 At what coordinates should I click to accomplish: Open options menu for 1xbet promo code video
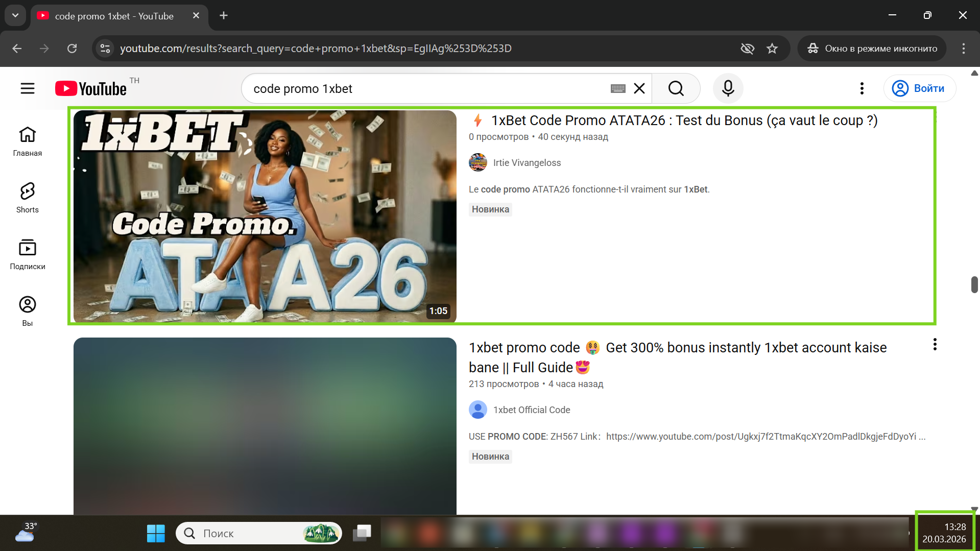tap(935, 345)
